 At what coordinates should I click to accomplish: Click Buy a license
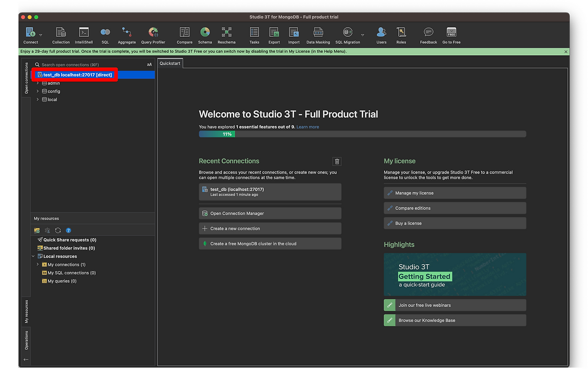pyautogui.click(x=455, y=223)
